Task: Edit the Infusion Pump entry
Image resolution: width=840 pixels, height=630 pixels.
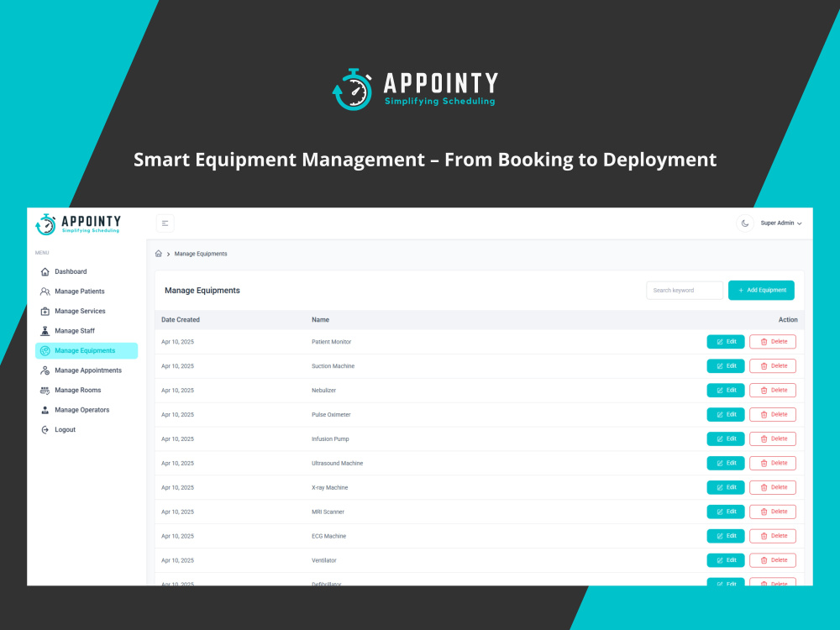Action: click(726, 438)
